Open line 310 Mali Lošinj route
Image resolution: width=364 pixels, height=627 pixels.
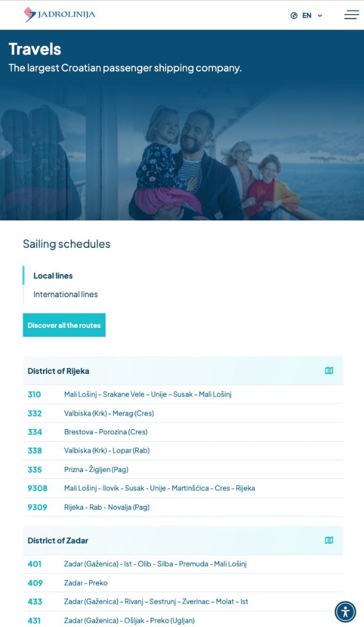coord(183,394)
